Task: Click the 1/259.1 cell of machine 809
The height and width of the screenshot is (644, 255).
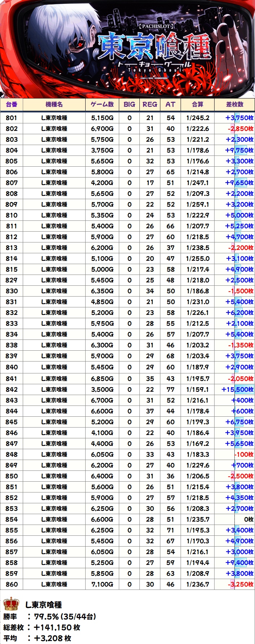Action: click(x=198, y=204)
